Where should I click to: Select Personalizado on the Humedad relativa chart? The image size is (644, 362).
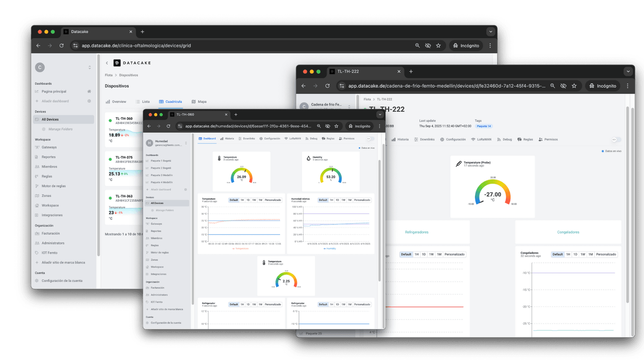(x=362, y=200)
